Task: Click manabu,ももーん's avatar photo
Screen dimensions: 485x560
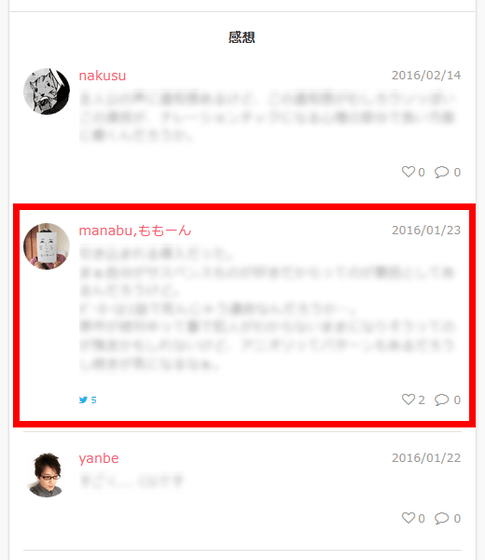Action: [x=46, y=246]
